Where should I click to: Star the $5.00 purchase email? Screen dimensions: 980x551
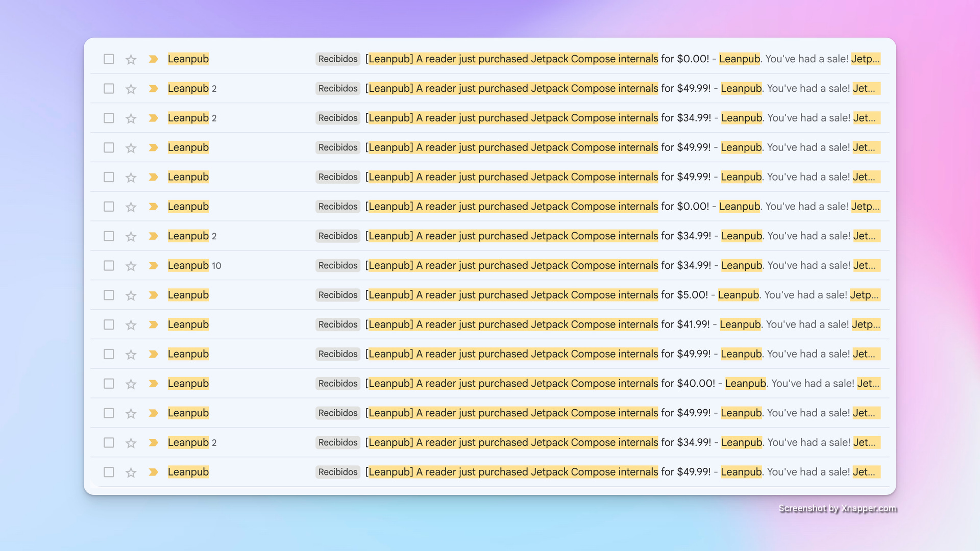coord(131,295)
